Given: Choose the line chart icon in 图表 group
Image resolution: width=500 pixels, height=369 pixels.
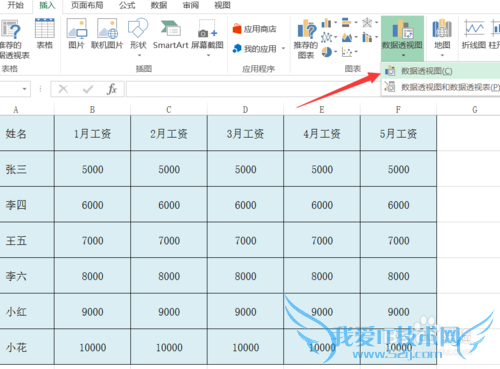Looking at the screenshot, I should click(326, 37).
